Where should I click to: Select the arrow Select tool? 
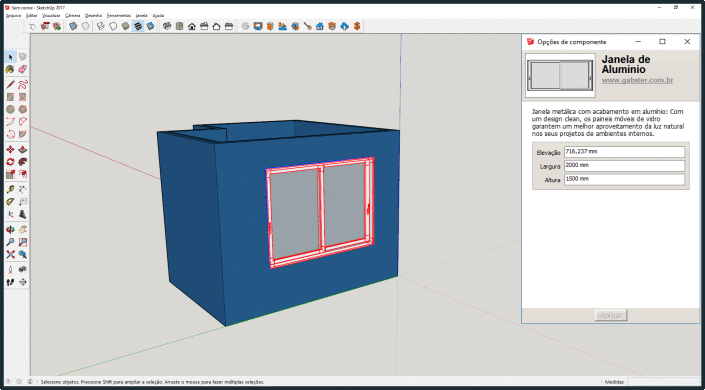pyautogui.click(x=10, y=57)
